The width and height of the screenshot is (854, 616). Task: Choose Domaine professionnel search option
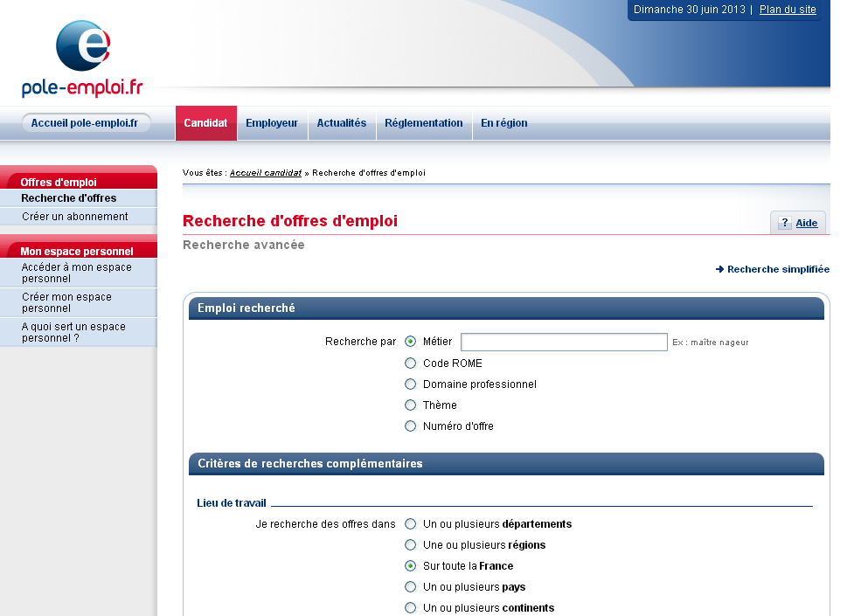[x=410, y=384]
